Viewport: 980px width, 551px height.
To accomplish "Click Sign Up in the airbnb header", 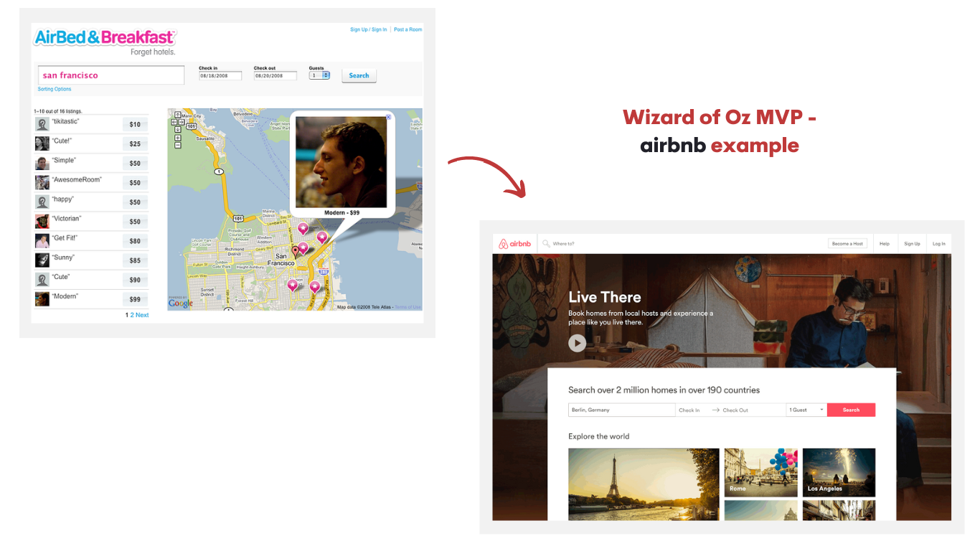I will point(912,244).
